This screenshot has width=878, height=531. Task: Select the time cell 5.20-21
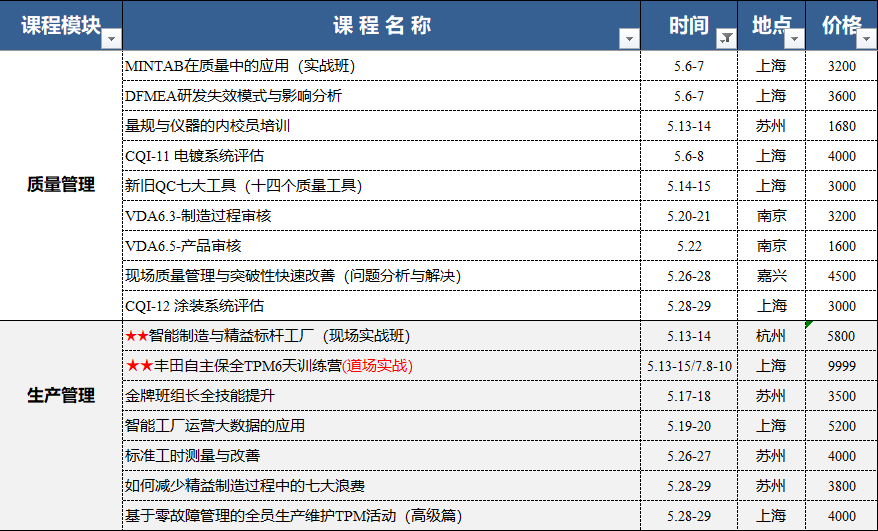coord(689,216)
